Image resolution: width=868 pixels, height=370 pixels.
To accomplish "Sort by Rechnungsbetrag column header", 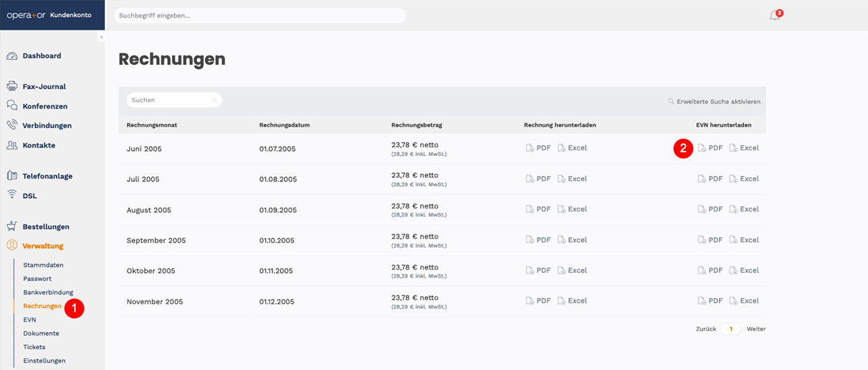I will point(417,125).
